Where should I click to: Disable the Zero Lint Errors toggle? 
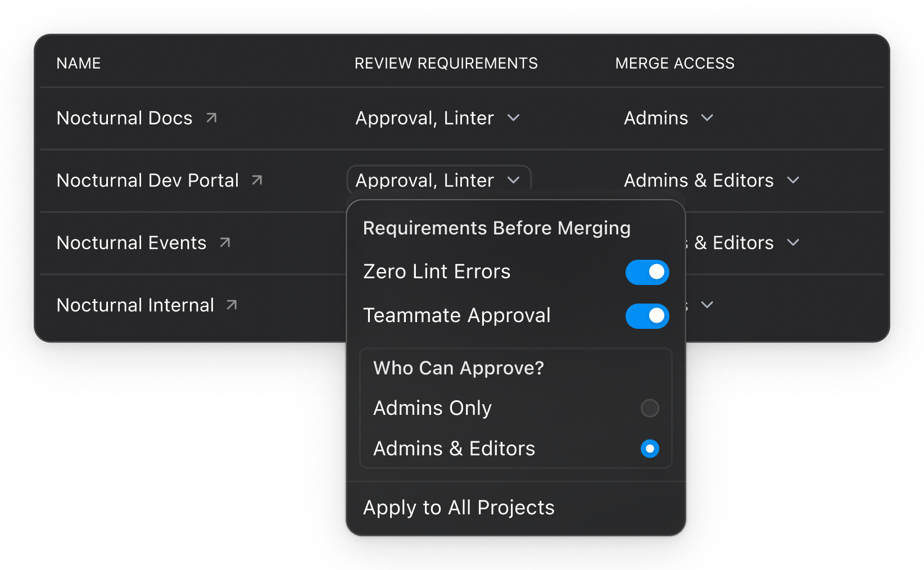pos(647,272)
